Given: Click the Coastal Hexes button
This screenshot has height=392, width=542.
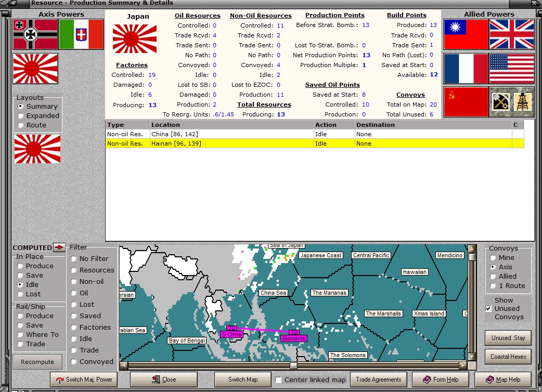Looking at the screenshot, I should [x=508, y=357].
